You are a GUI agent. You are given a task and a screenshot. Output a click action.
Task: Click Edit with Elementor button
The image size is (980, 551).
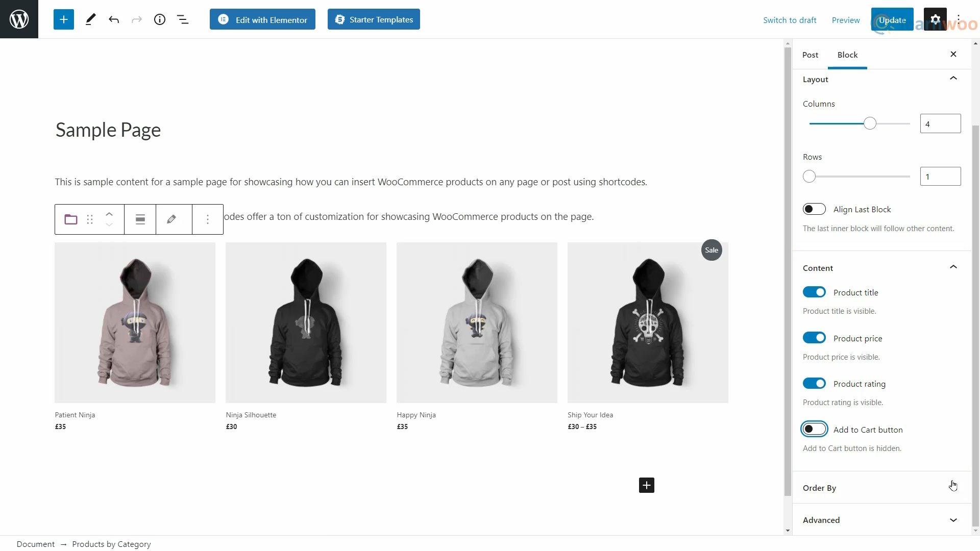[x=262, y=19]
